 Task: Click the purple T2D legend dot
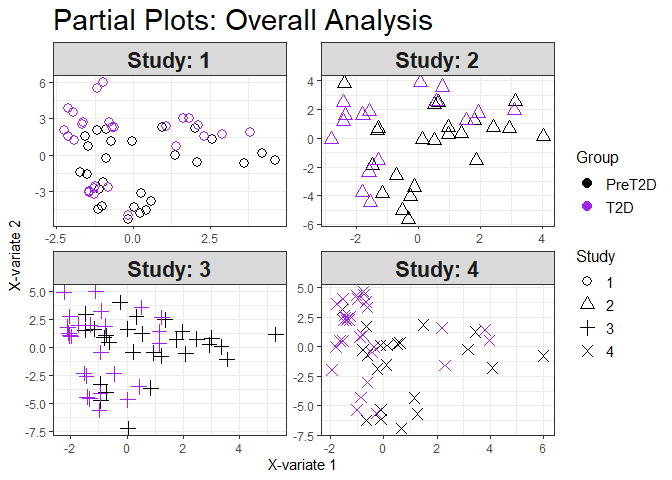pos(587,206)
